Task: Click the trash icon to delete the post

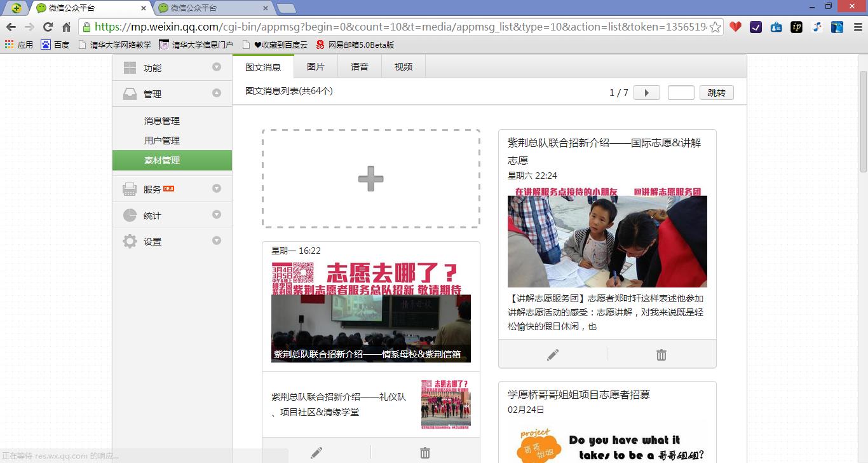Action: 661,354
